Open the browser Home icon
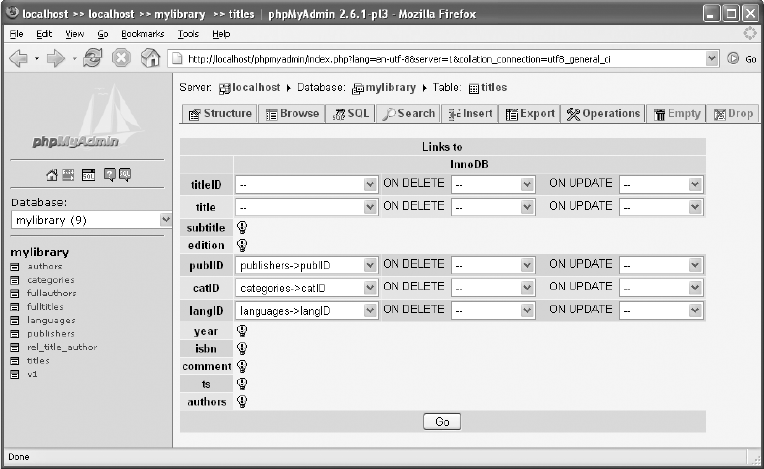This screenshot has height=469, width=764. point(151,58)
